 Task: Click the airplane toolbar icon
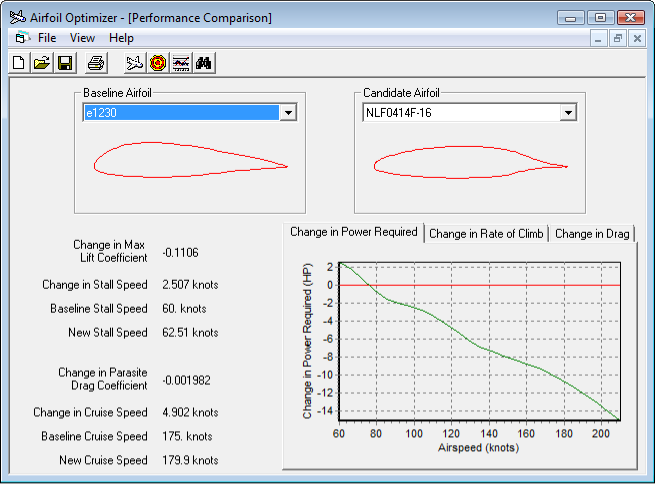(135, 63)
